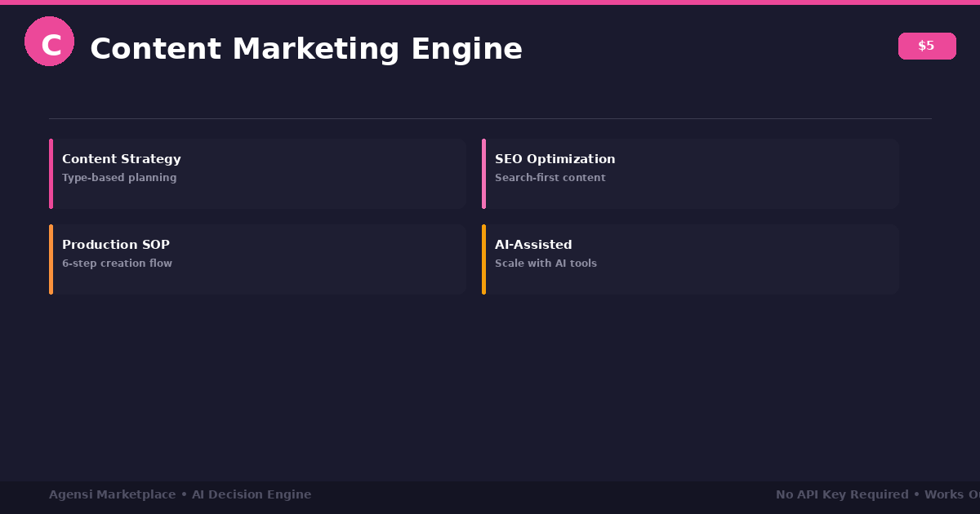980x514 pixels.
Task: Click the 'No API Key Required' footer text
Action: click(x=842, y=494)
